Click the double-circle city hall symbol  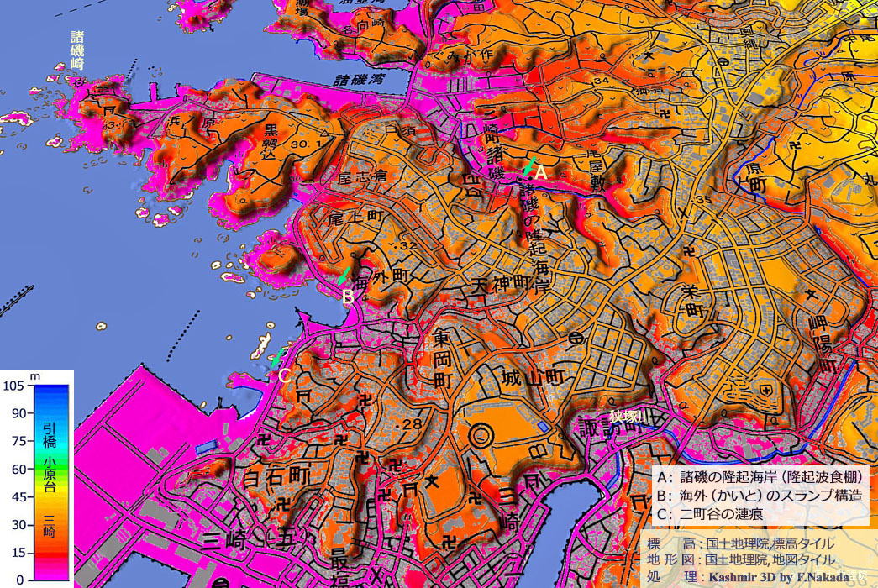coord(481,437)
